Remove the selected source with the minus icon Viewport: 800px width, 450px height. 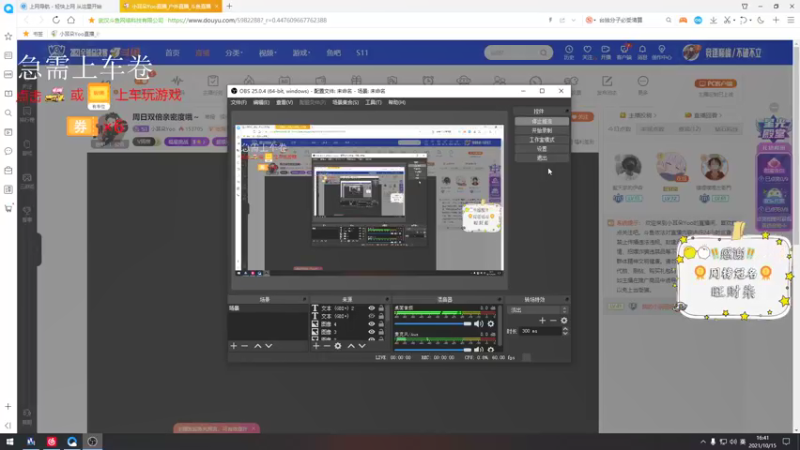[x=327, y=346]
